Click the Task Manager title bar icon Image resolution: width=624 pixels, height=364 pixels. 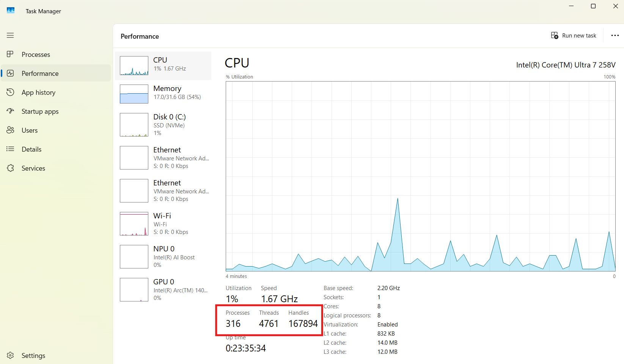coord(11,11)
